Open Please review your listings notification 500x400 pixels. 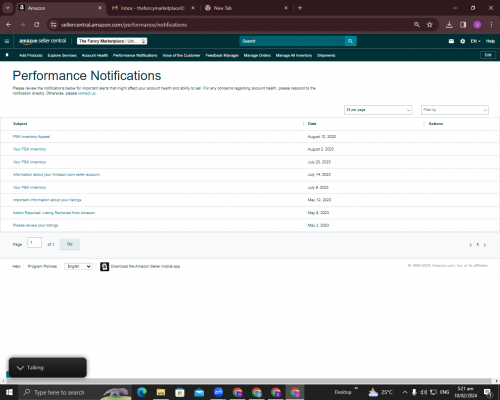point(35,225)
